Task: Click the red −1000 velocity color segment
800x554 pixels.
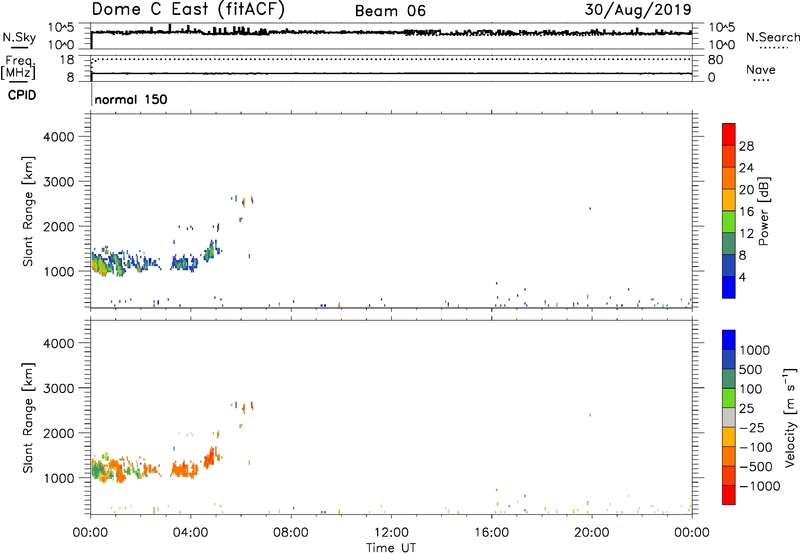Action: point(729,495)
